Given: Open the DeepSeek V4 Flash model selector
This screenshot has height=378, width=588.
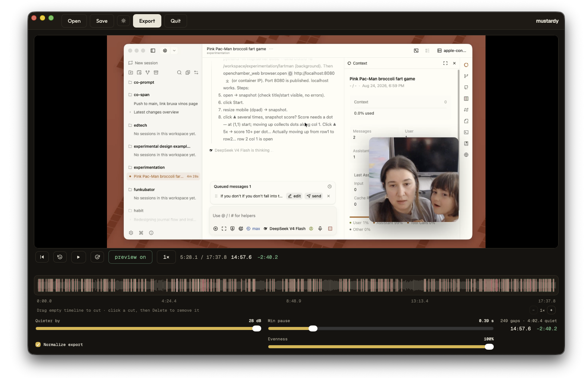Looking at the screenshot, I should click(285, 229).
